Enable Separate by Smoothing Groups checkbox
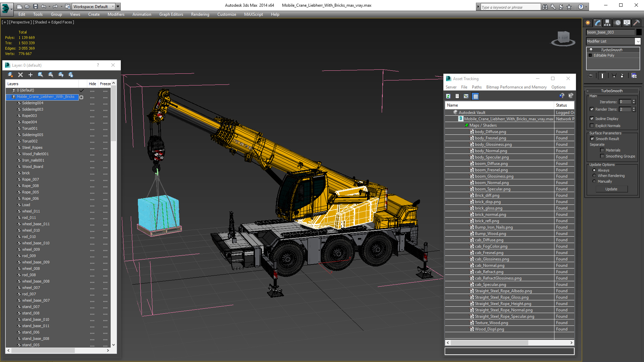The height and width of the screenshot is (362, 644). point(602,156)
